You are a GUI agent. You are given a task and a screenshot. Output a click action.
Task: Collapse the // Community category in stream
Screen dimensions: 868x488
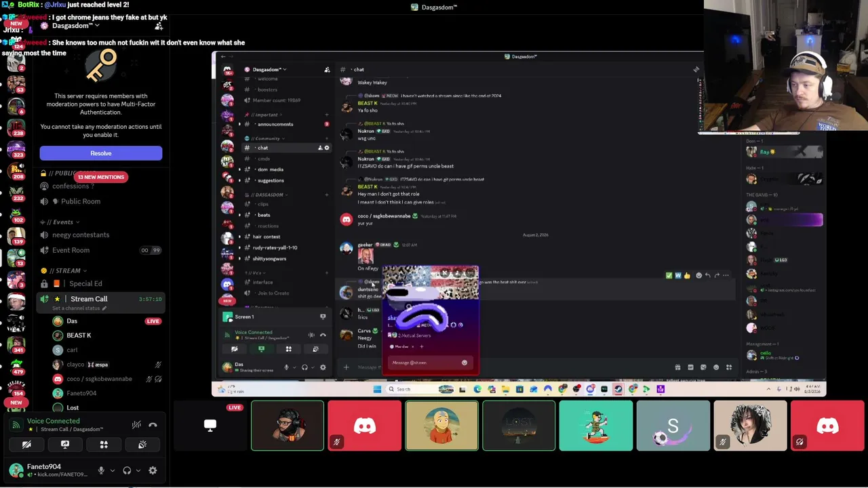coord(264,138)
